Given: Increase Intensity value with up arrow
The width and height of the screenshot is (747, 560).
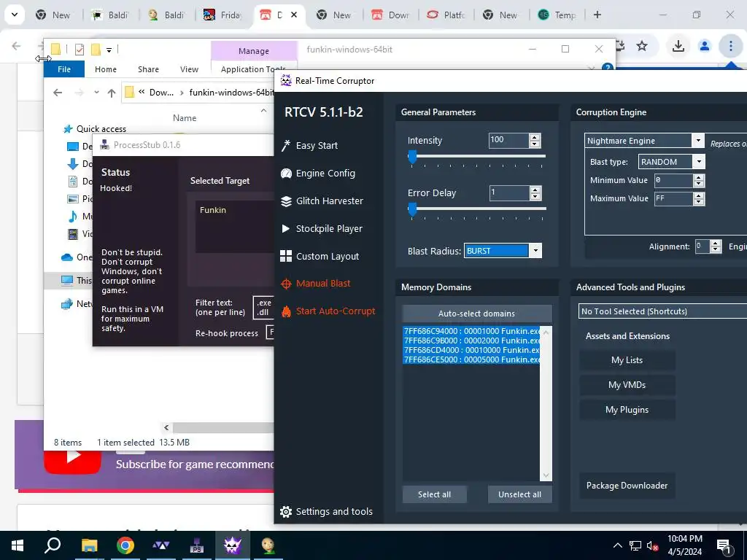Looking at the screenshot, I should coord(535,137).
